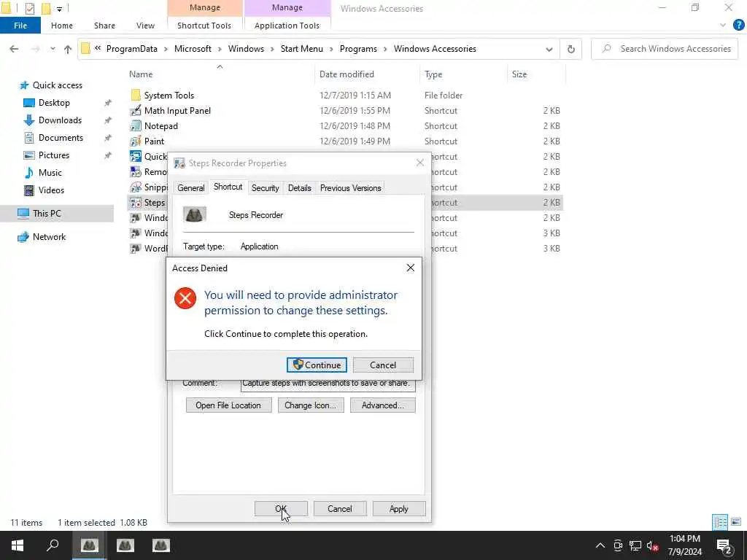This screenshot has width=747, height=560.
Task: Open the notification center
Action: pos(724,545)
